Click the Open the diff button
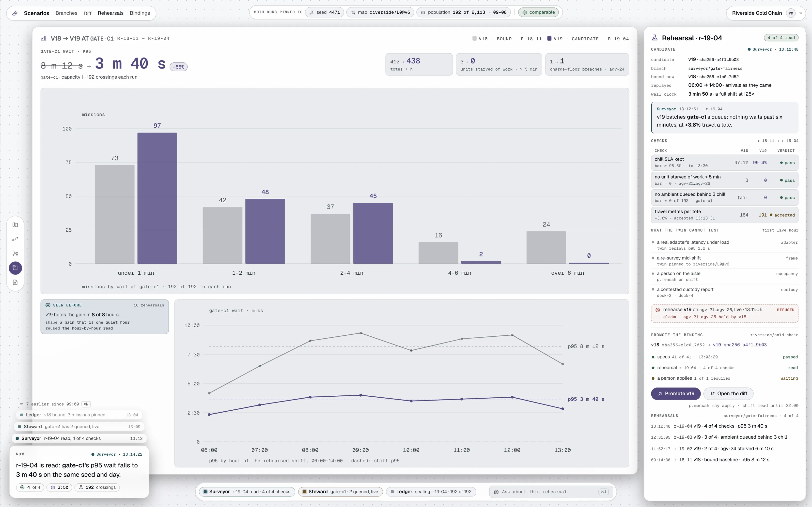This screenshot has height=507, width=812. point(728,394)
